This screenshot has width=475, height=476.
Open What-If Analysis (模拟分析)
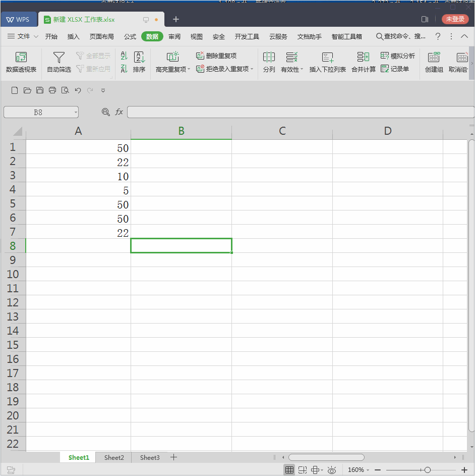point(398,56)
